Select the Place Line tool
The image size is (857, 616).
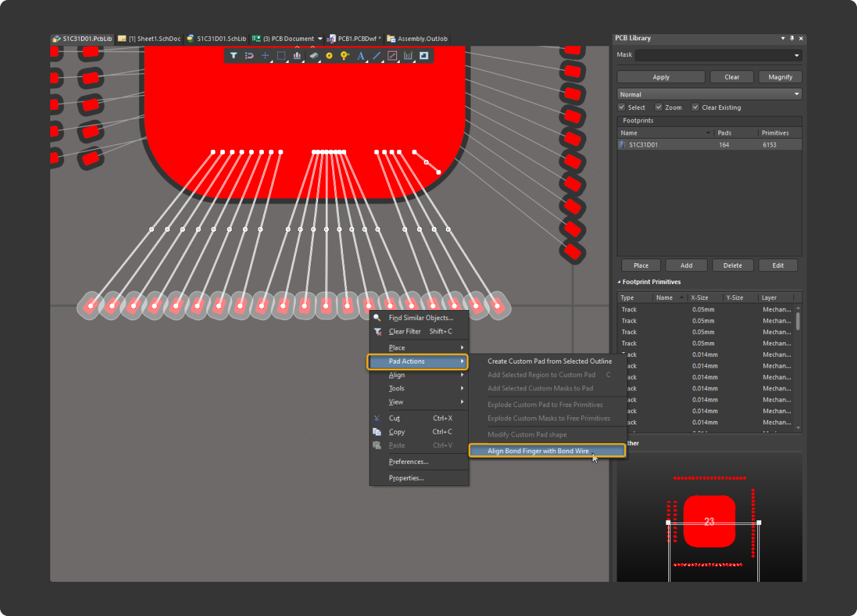376,56
